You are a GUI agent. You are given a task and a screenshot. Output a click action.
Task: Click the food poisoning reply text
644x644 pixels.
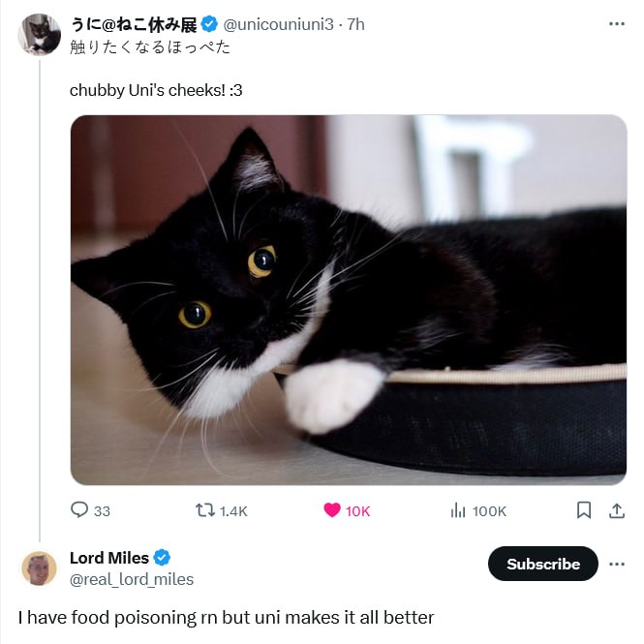pyautogui.click(x=226, y=617)
